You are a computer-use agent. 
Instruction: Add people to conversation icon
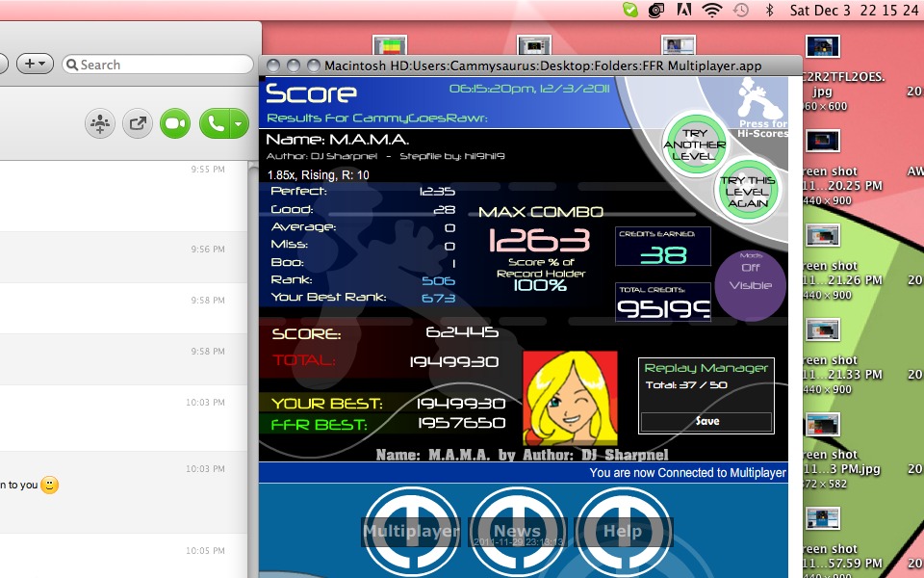[x=99, y=123]
